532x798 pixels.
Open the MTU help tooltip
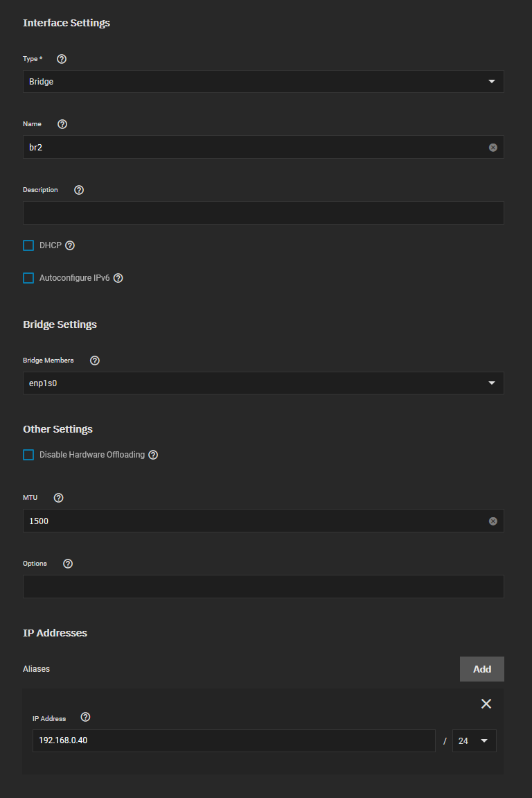[x=58, y=498]
